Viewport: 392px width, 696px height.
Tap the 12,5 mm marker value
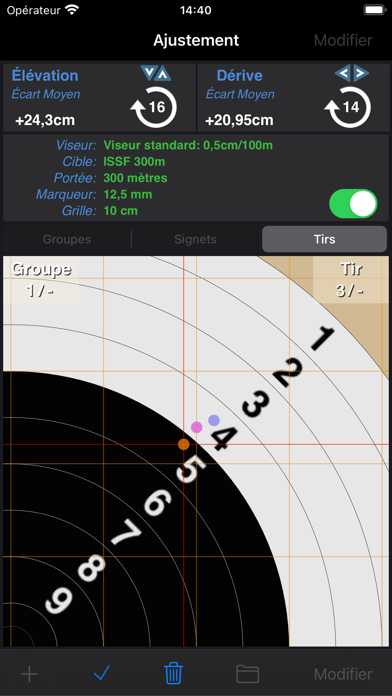click(128, 194)
